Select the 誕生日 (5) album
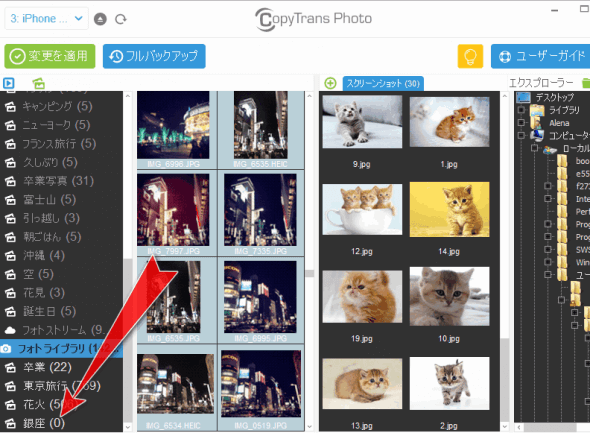 coord(61,311)
